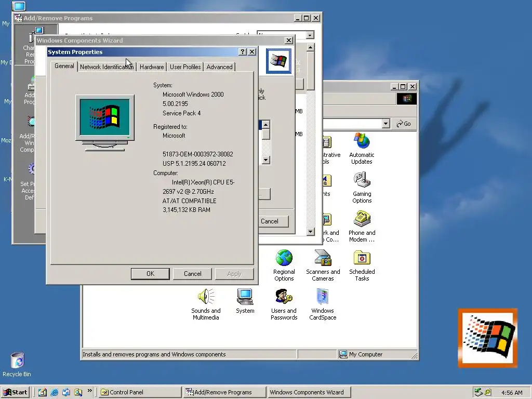Click Cancel in Windows Components Wizard
Image resolution: width=532 pixels, height=399 pixels.
point(273,221)
